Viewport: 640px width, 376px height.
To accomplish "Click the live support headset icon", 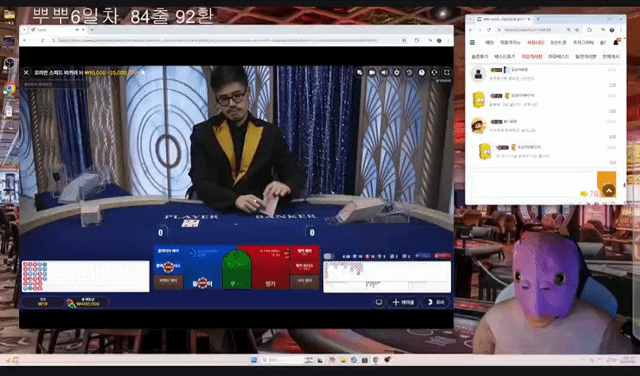I will click(x=434, y=73).
